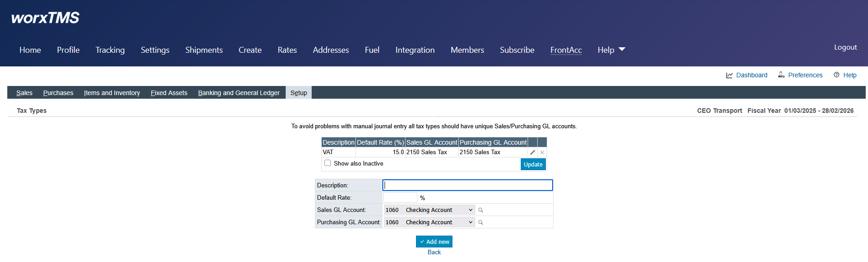Click the Add new button
Screen dimensions: 868x262
click(x=434, y=242)
